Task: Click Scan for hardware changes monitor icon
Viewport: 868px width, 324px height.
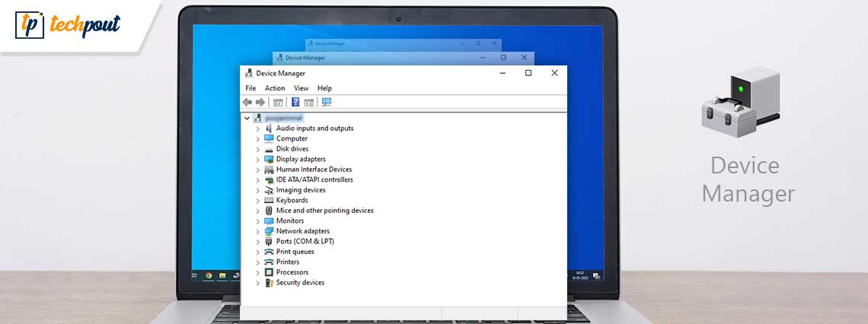Action: coord(327,102)
